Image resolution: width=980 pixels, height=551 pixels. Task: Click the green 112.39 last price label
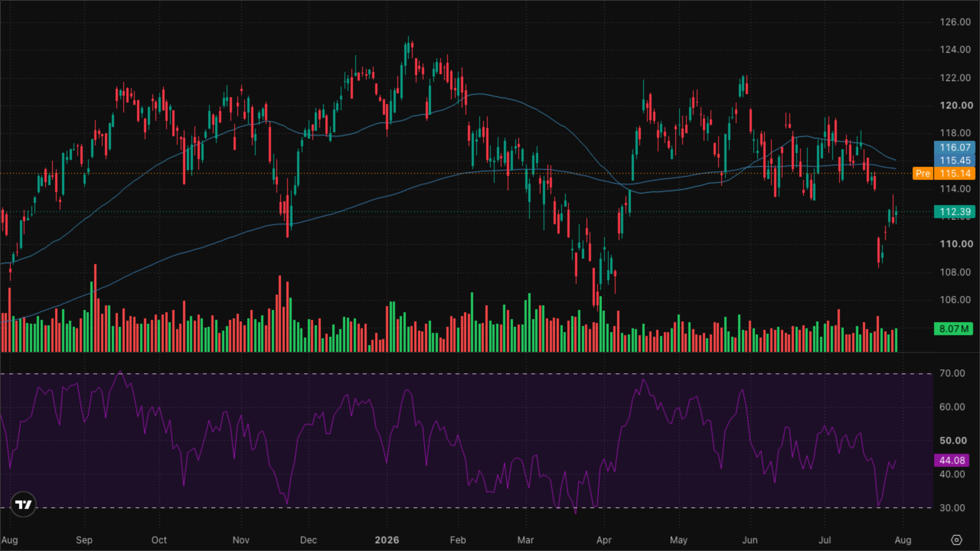[x=955, y=212]
